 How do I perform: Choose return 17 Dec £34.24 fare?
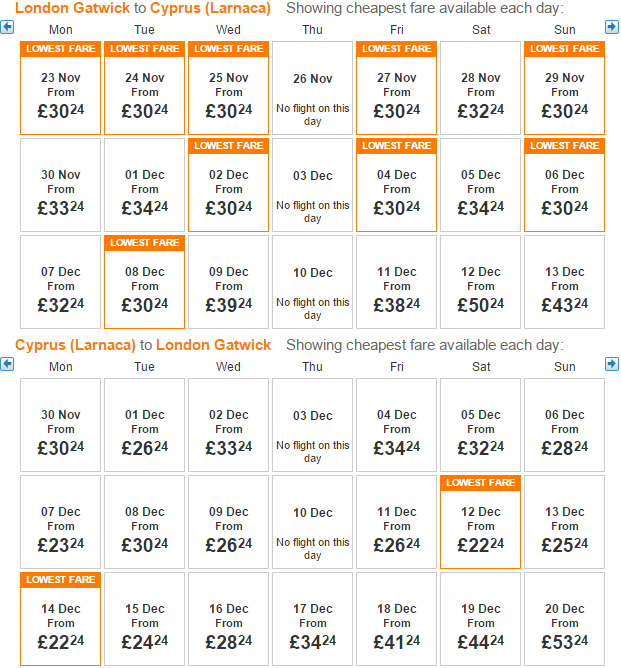coord(312,619)
